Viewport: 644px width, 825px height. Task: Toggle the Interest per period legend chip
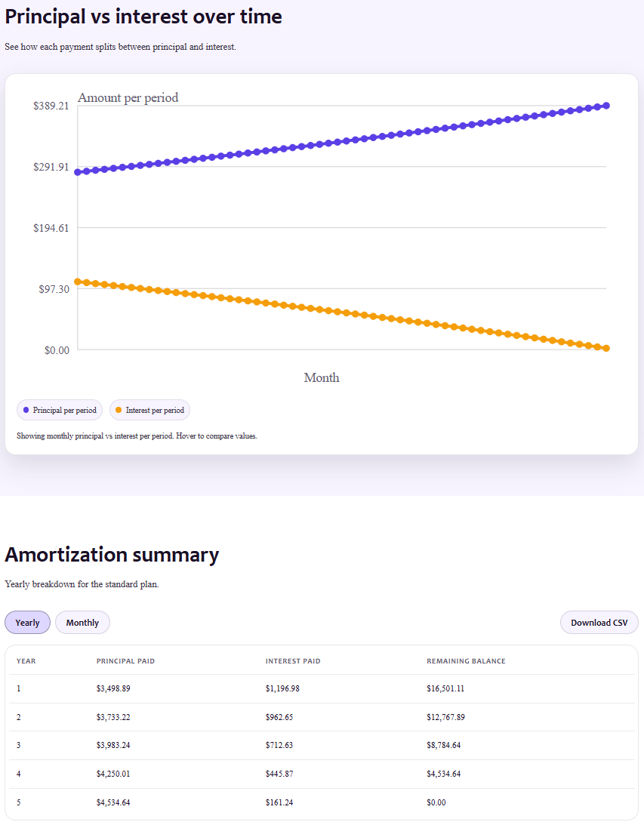(149, 410)
